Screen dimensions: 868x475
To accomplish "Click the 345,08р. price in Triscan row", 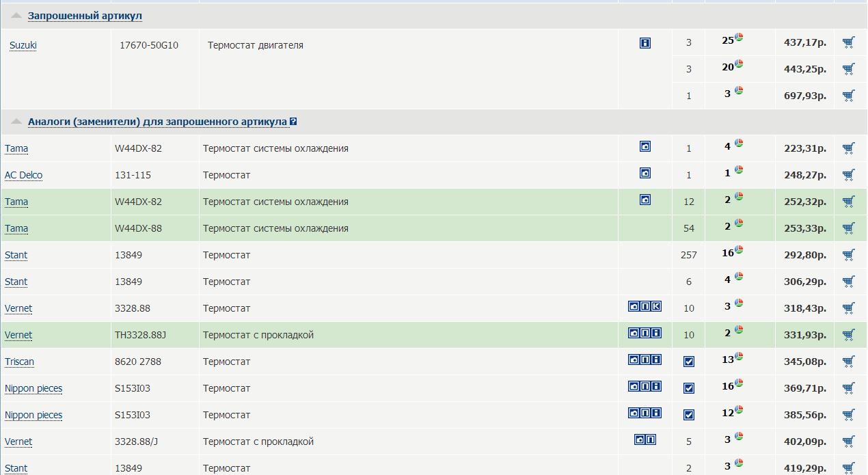I will click(804, 362).
